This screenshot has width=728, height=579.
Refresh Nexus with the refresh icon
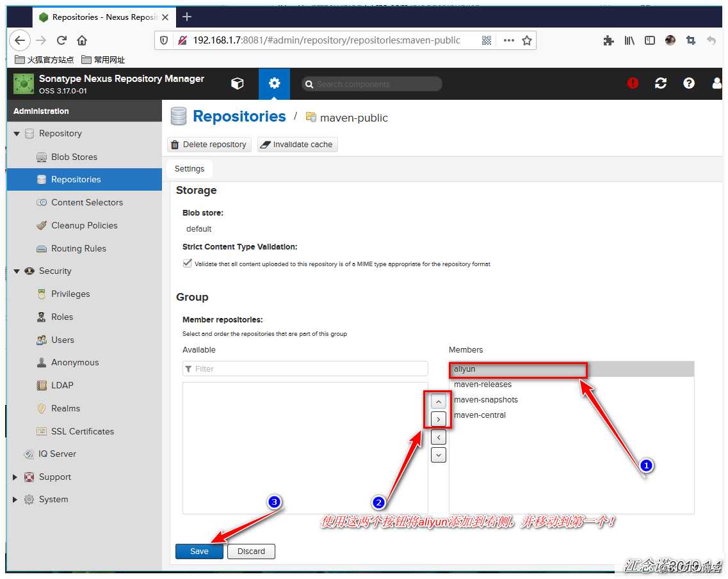pos(660,83)
